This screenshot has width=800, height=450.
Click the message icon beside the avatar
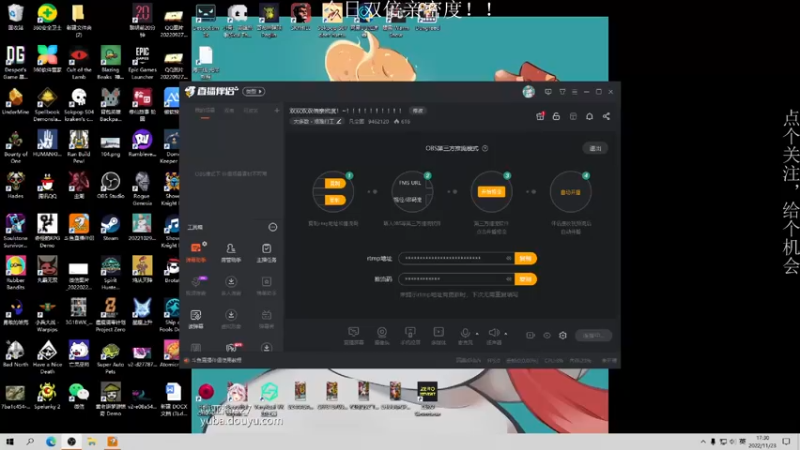(548, 92)
